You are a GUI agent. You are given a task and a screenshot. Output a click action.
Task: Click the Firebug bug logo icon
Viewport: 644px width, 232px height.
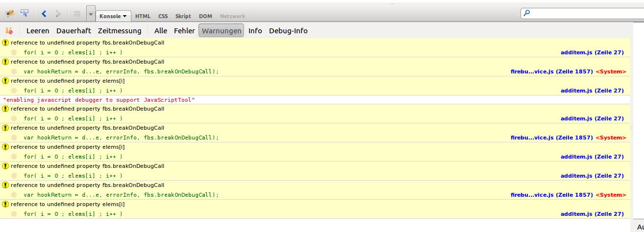point(9,14)
